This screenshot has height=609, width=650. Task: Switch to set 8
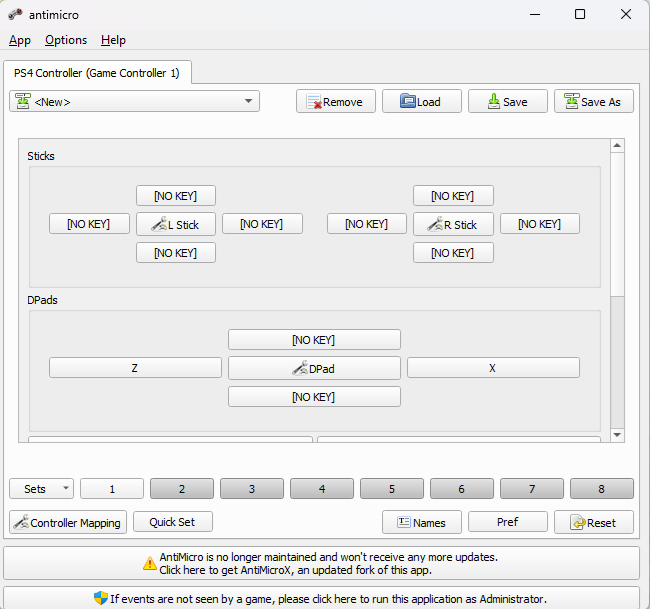[602, 489]
